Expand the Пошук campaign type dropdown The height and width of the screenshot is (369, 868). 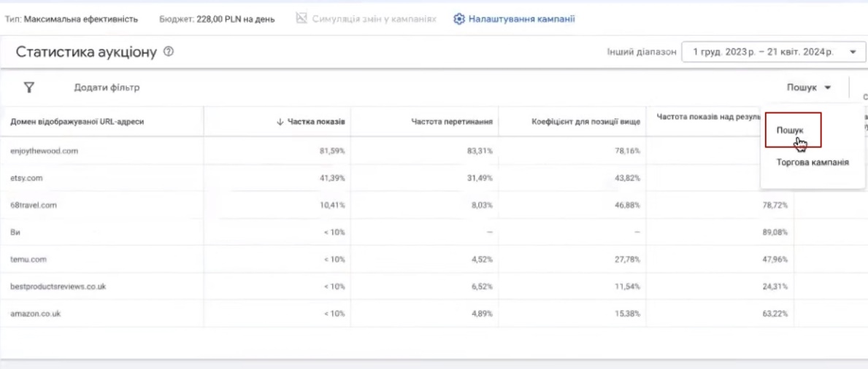click(809, 88)
